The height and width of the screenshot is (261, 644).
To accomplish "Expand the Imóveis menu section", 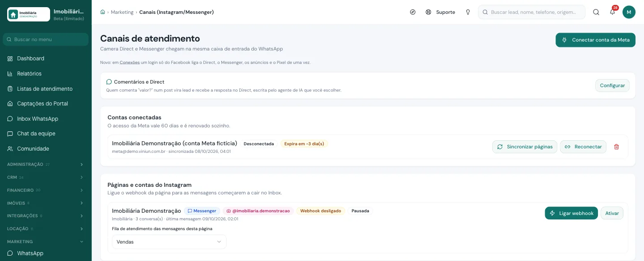I will pyautogui.click(x=46, y=203).
